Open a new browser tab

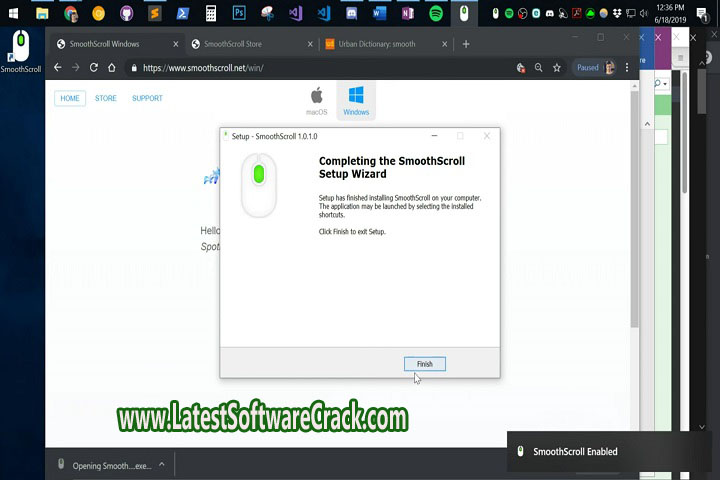click(466, 44)
